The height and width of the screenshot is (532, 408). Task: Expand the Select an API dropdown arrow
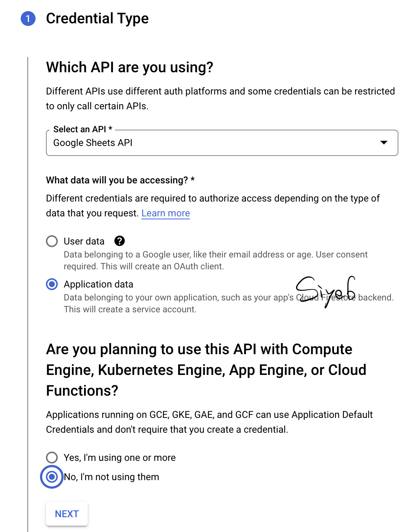[384, 143]
